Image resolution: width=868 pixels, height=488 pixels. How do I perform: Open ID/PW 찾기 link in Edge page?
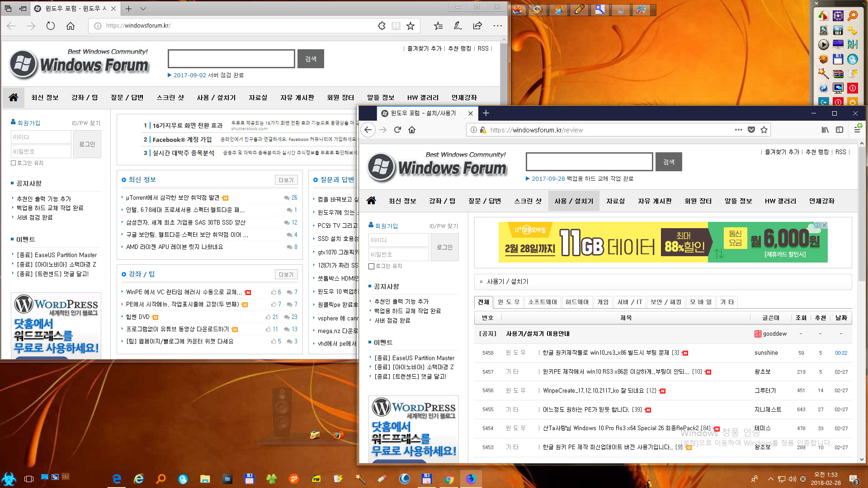[x=86, y=123]
